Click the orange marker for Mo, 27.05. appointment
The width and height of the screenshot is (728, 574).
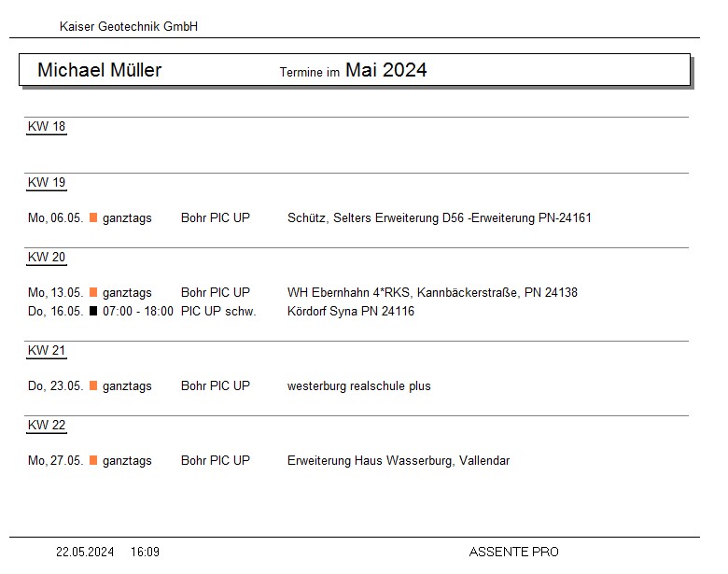click(93, 461)
